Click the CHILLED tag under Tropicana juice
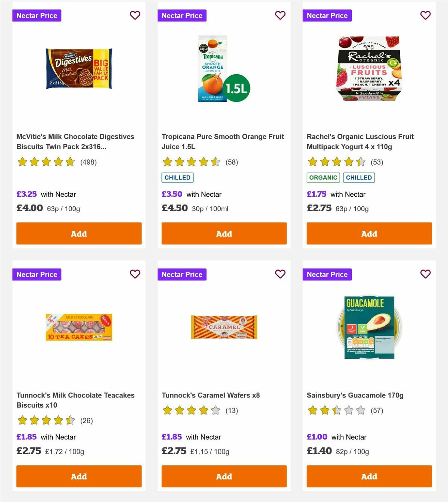Screen dimensions: 448x502 [177, 178]
